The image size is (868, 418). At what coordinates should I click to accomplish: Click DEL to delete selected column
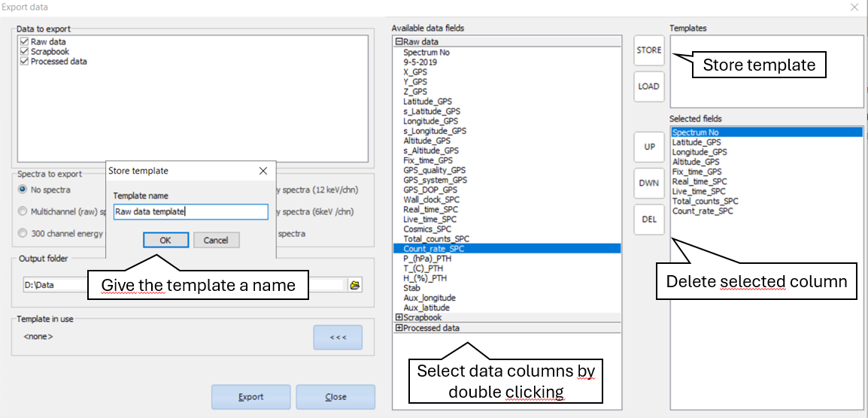pyautogui.click(x=648, y=219)
